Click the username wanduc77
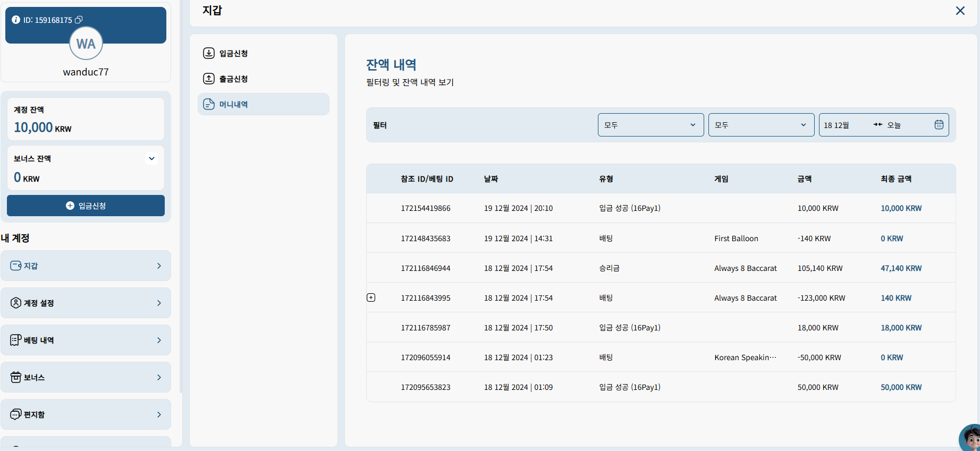 (86, 72)
